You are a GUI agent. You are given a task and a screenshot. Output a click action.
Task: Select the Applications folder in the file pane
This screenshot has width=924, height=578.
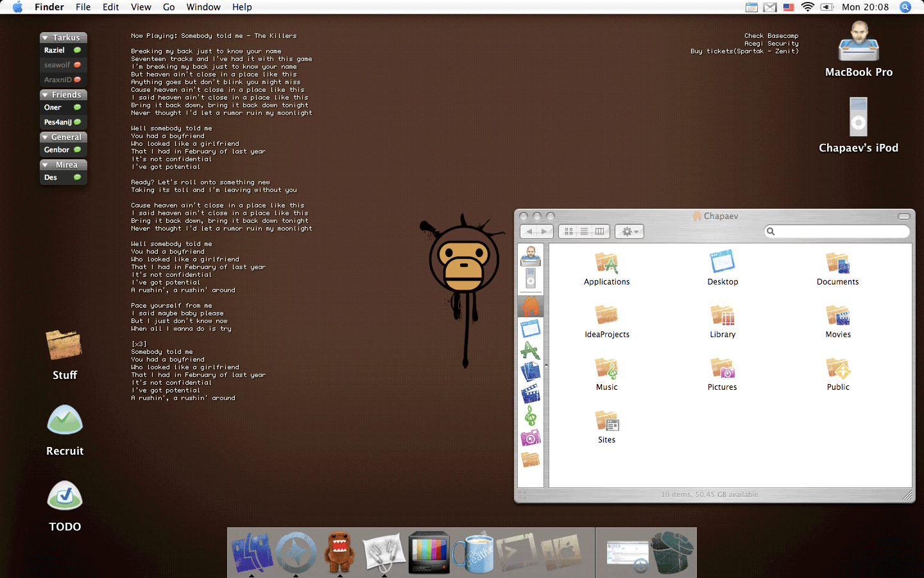coord(606,268)
